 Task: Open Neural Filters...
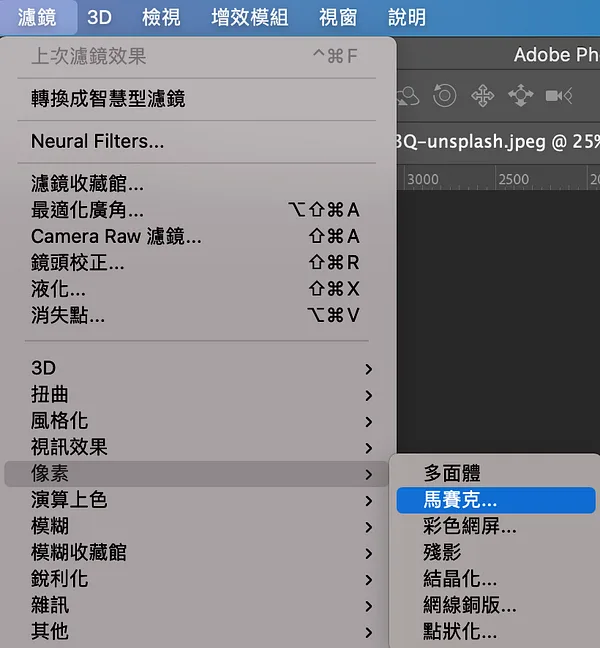[x=196, y=141]
